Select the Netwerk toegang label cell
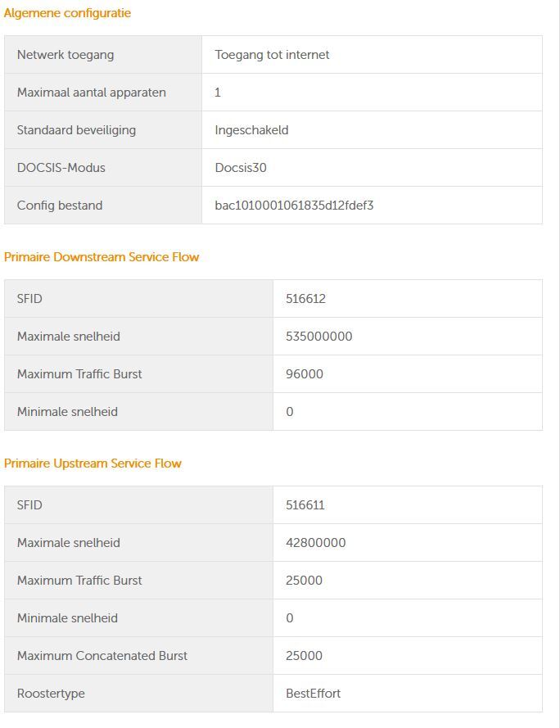 (65, 55)
